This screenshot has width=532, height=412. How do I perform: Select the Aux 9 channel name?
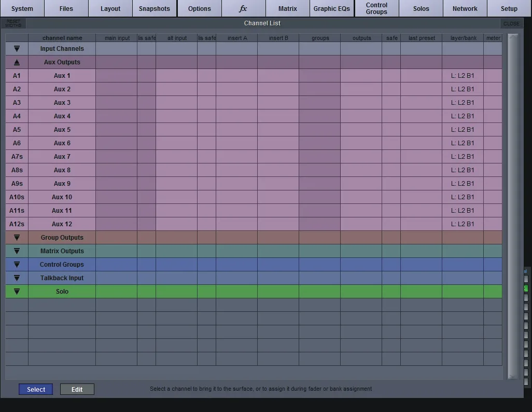(62, 183)
